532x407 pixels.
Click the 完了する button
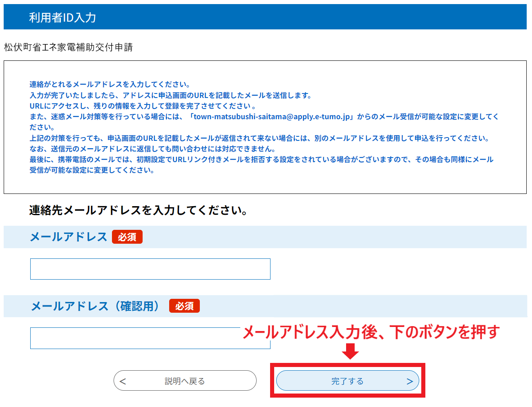pyautogui.click(x=348, y=381)
